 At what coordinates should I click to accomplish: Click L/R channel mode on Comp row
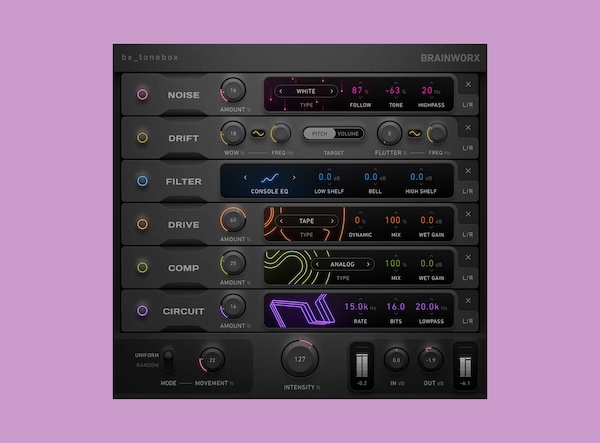coord(468,278)
